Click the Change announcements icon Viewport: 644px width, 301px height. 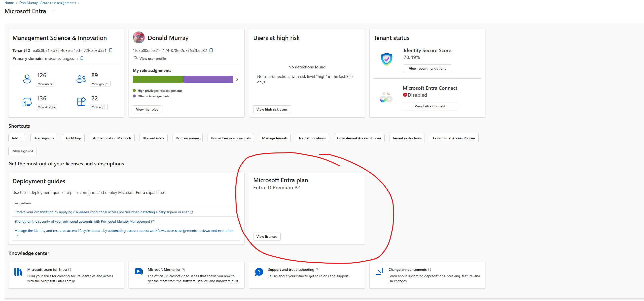coord(380,272)
